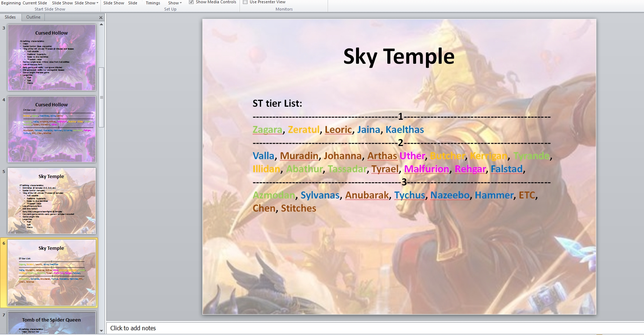Click the word 'Stitches' in tier 3
644x335 pixels.
(x=299, y=208)
